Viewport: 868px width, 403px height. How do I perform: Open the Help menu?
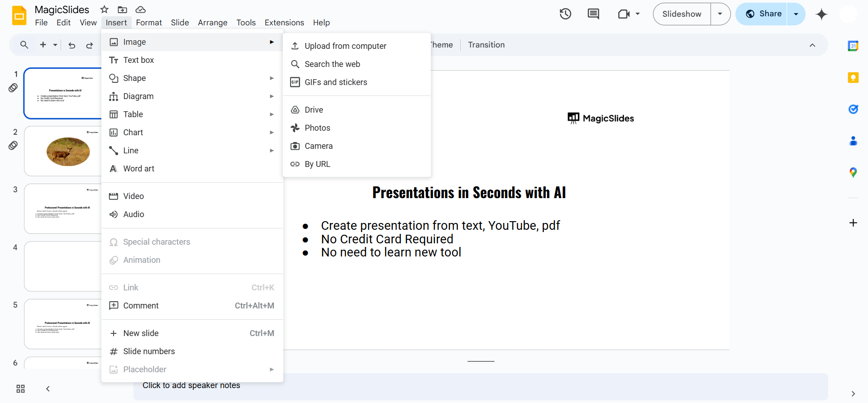click(x=321, y=23)
